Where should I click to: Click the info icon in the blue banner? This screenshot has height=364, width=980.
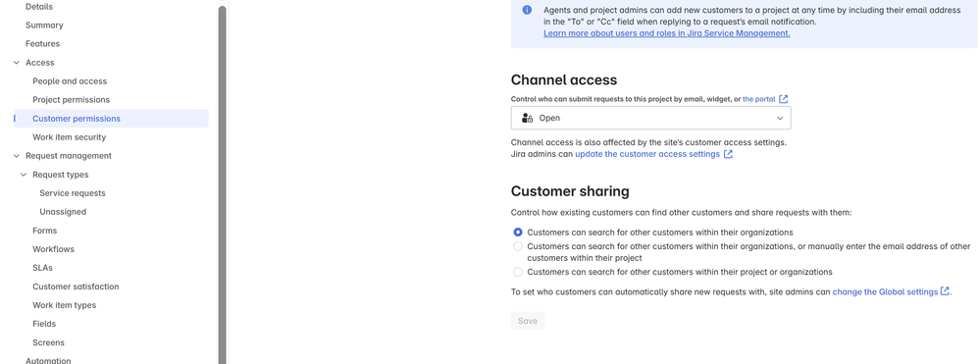[527, 10]
